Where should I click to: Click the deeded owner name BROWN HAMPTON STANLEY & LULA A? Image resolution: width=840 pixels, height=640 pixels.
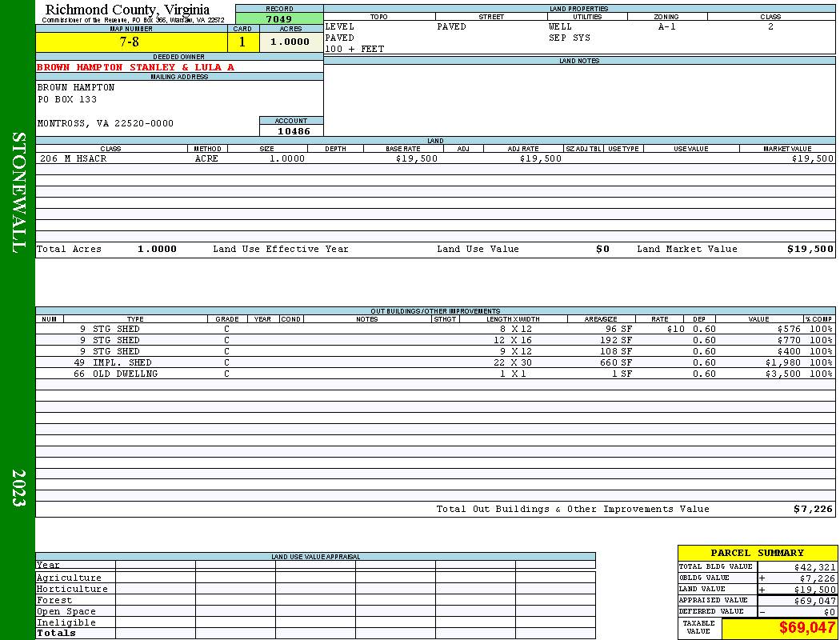coord(135,67)
